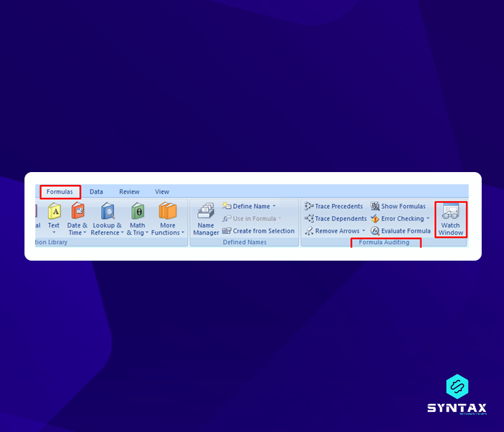Click the Trace Precedents icon

pyautogui.click(x=309, y=206)
